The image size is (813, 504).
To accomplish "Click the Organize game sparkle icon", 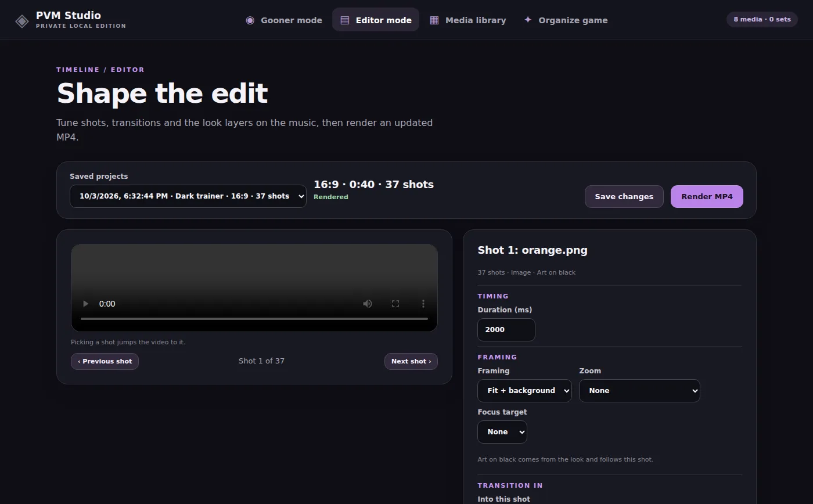I will point(528,20).
